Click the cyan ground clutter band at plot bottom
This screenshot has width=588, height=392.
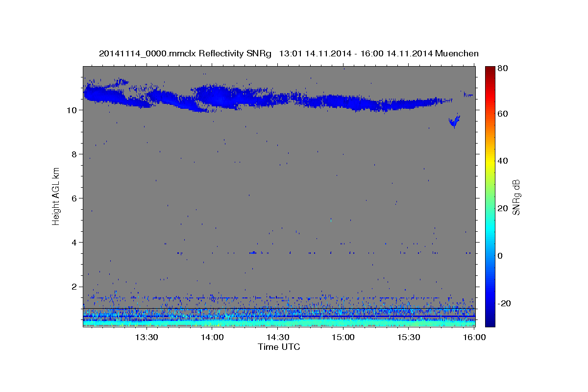279,322
